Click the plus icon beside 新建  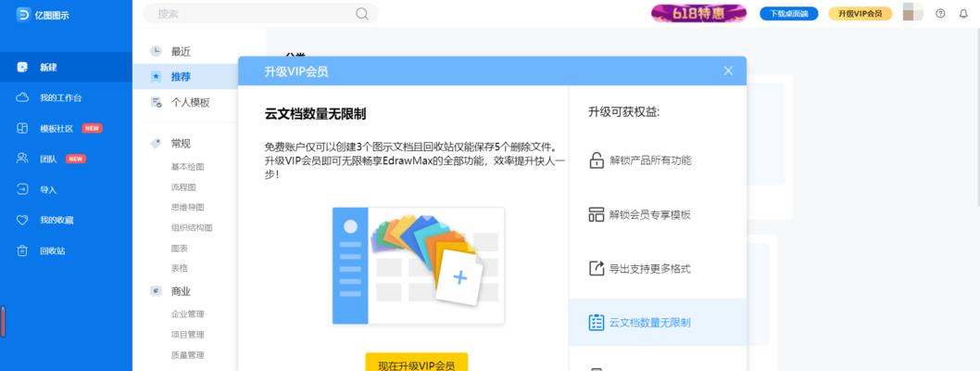[x=22, y=67]
